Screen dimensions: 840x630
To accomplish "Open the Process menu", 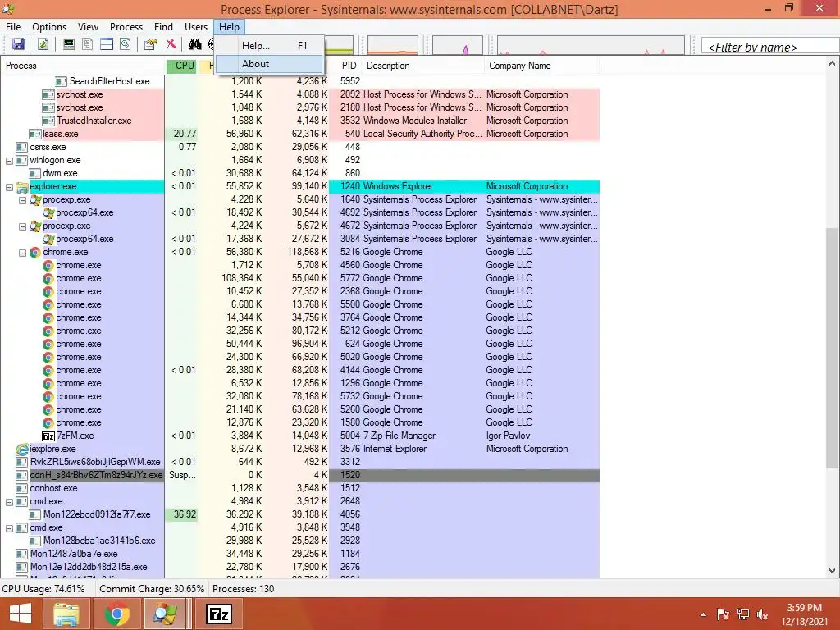I will (x=126, y=27).
